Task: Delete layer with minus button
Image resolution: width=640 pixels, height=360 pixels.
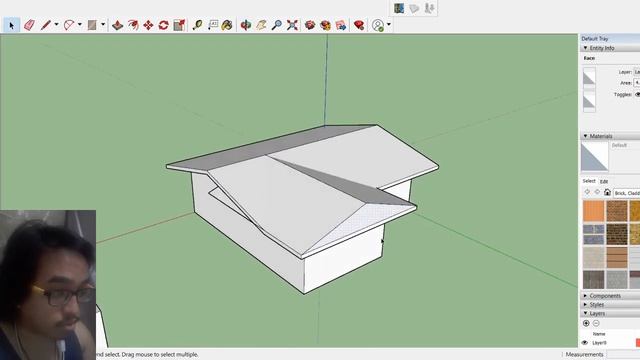Action: 596,323
